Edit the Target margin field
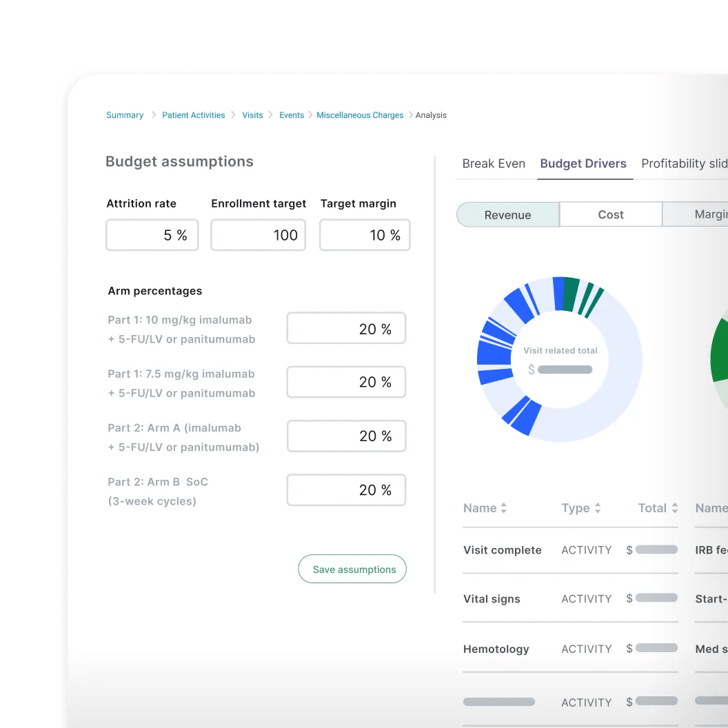Image resolution: width=728 pixels, height=728 pixels. click(365, 235)
